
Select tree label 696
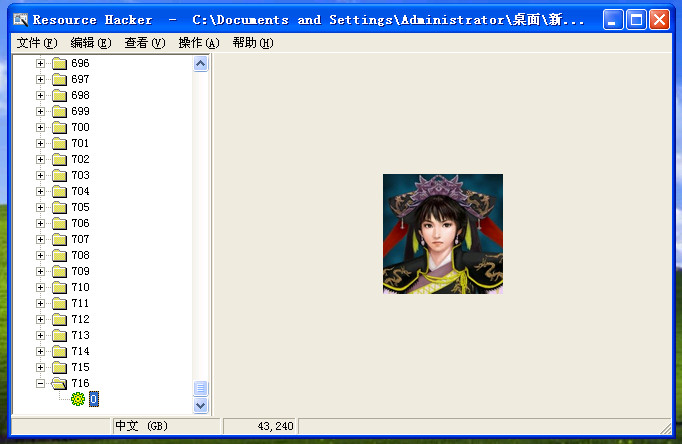[x=80, y=63]
